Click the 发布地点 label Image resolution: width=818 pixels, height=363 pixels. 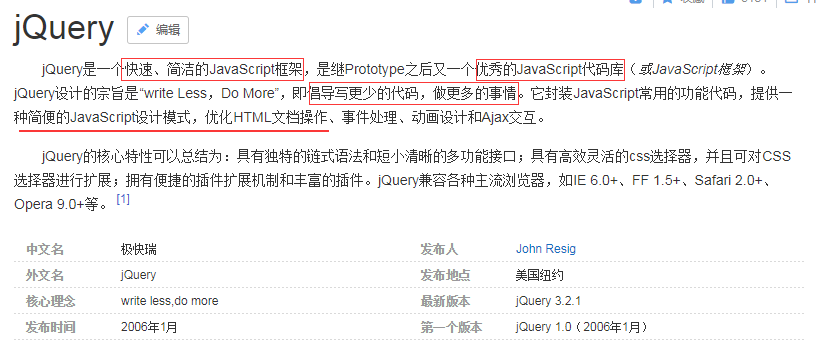point(446,275)
